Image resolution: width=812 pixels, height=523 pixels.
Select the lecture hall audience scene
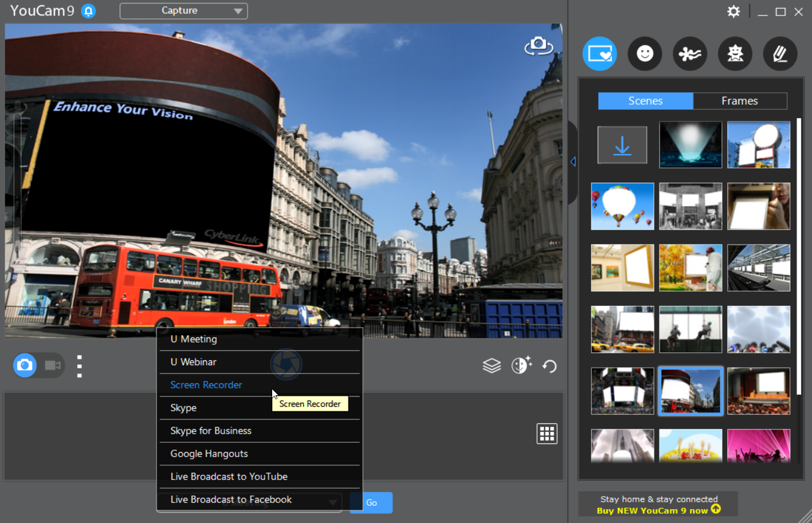[759, 391]
